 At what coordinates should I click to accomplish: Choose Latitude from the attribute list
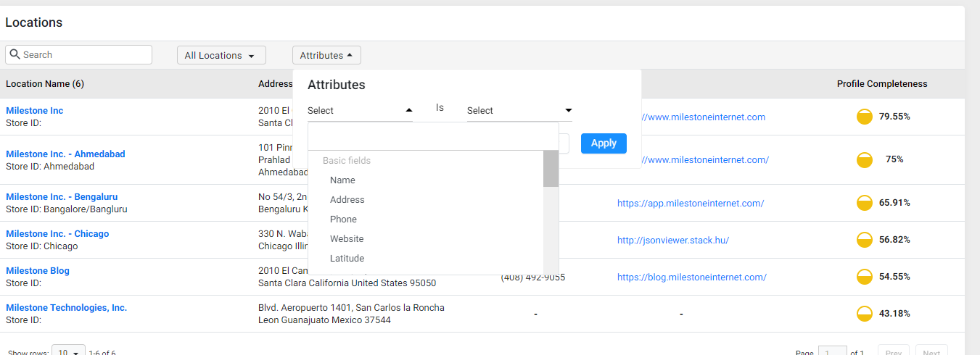[347, 258]
